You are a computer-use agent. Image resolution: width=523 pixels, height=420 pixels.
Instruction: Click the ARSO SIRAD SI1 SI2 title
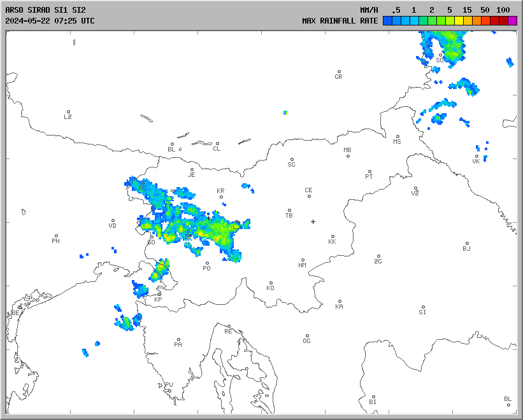click(45, 10)
